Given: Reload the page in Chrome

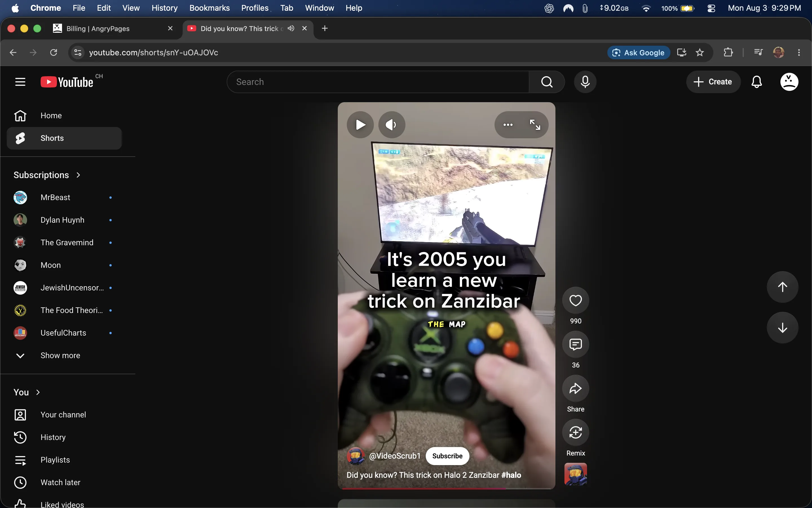Looking at the screenshot, I should 54,52.
